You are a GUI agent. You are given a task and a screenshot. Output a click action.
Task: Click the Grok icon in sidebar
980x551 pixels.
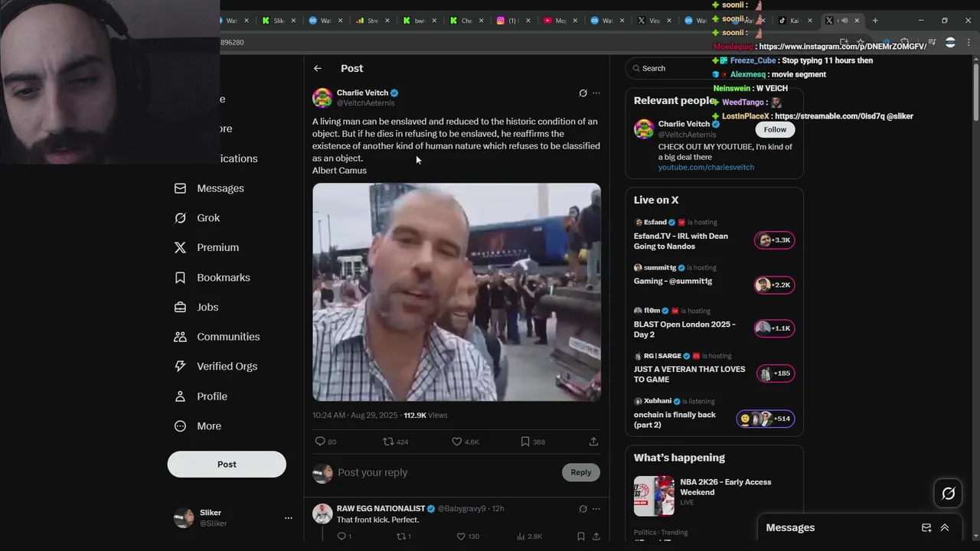pos(180,218)
